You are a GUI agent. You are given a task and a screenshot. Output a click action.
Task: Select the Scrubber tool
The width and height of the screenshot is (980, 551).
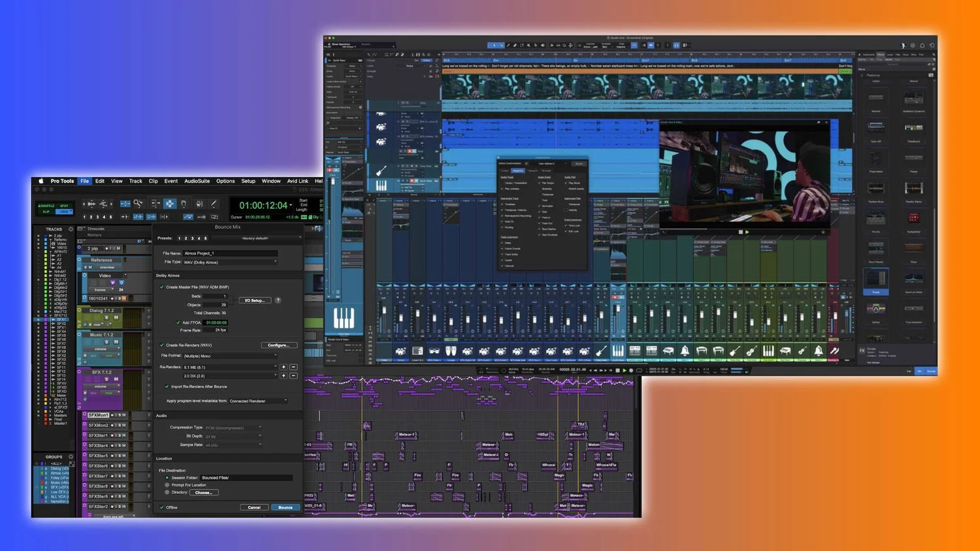200,203
